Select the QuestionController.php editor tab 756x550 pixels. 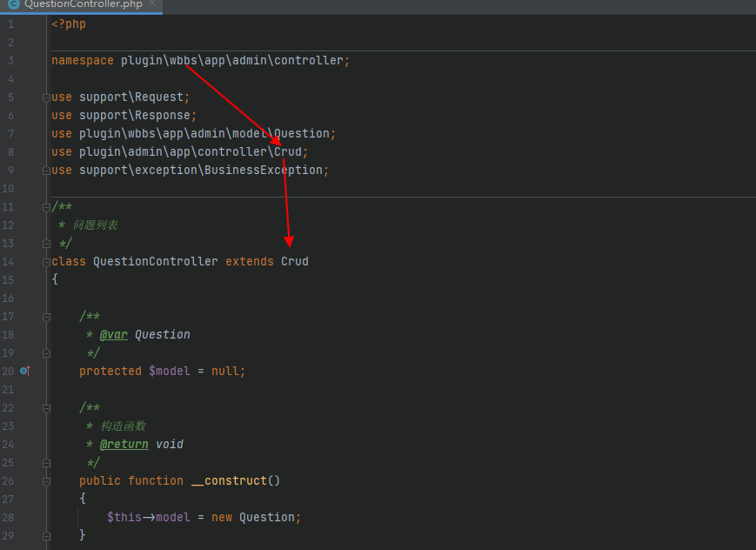[x=82, y=5]
